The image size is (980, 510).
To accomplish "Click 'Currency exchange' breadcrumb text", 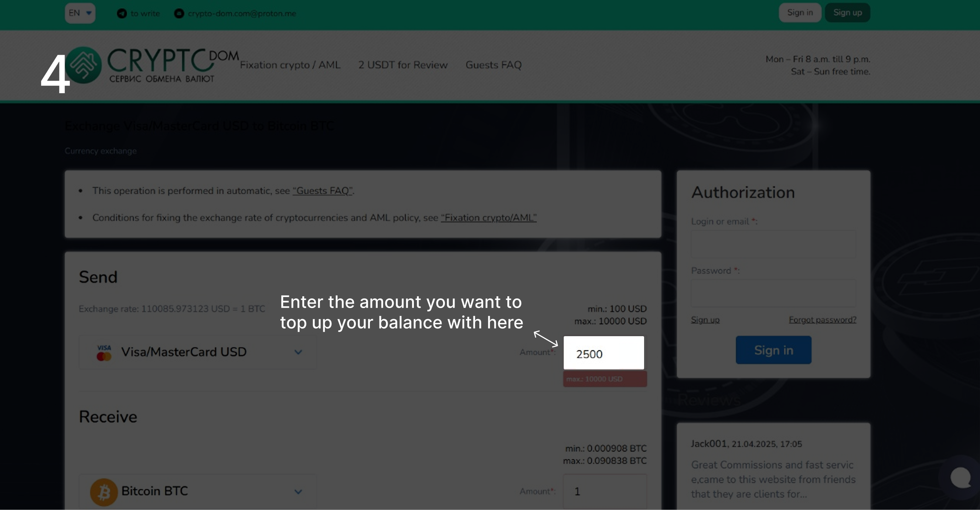I will (x=101, y=151).
